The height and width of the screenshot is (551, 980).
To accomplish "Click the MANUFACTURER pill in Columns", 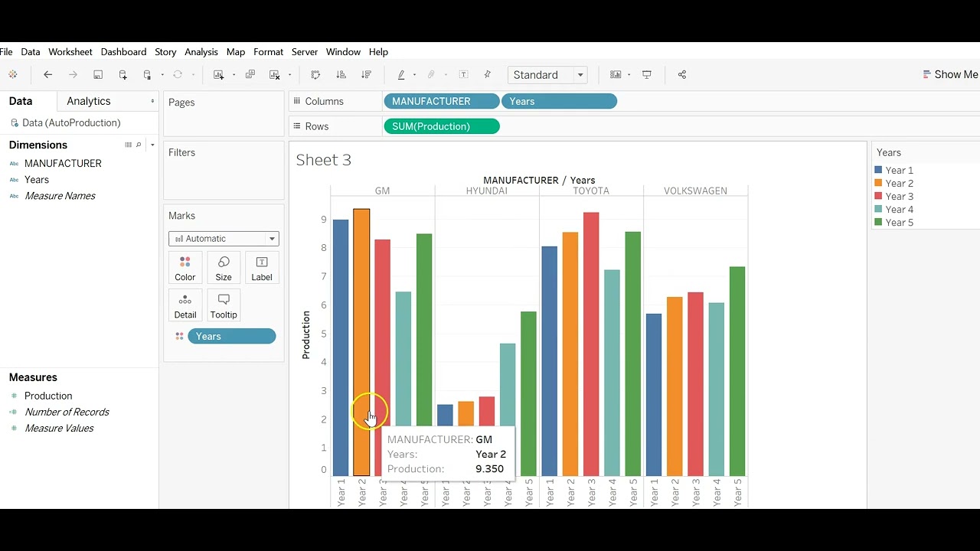I will [x=441, y=101].
